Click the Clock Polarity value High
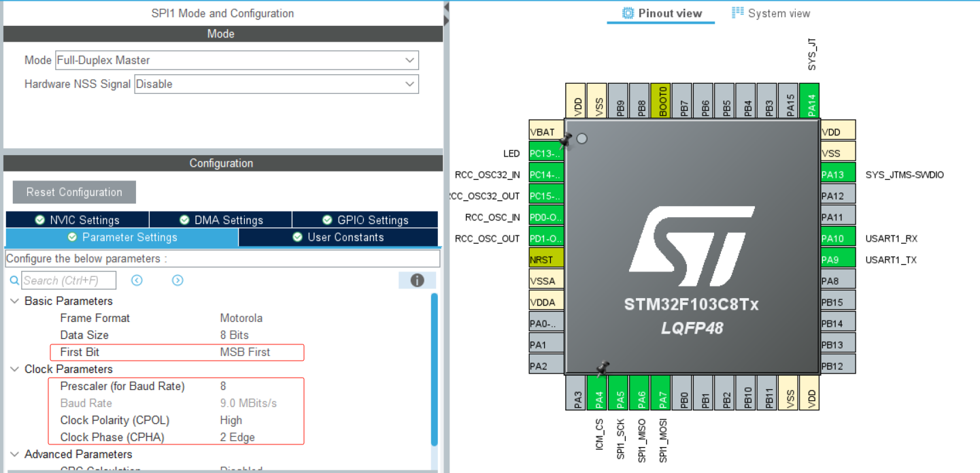The image size is (980, 473). [x=231, y=420]
